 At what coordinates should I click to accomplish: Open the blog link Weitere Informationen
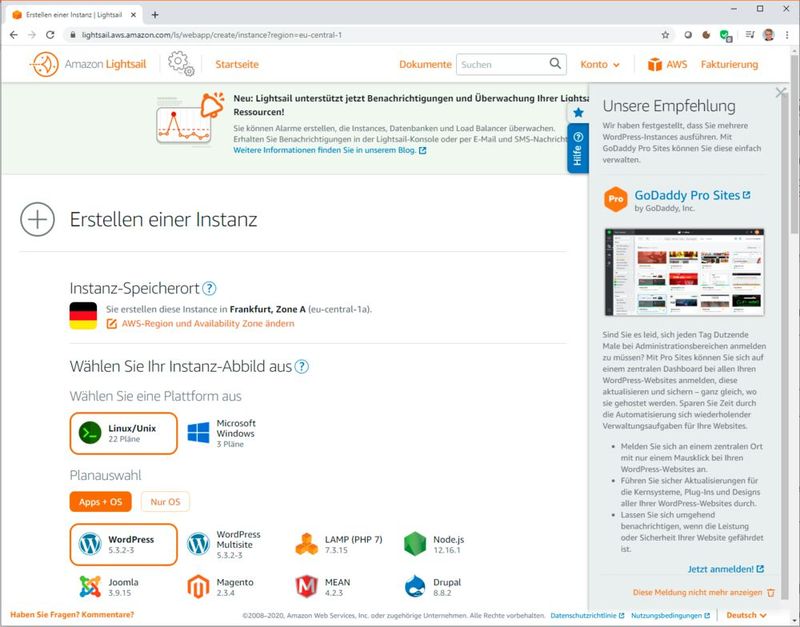point(330,150)
